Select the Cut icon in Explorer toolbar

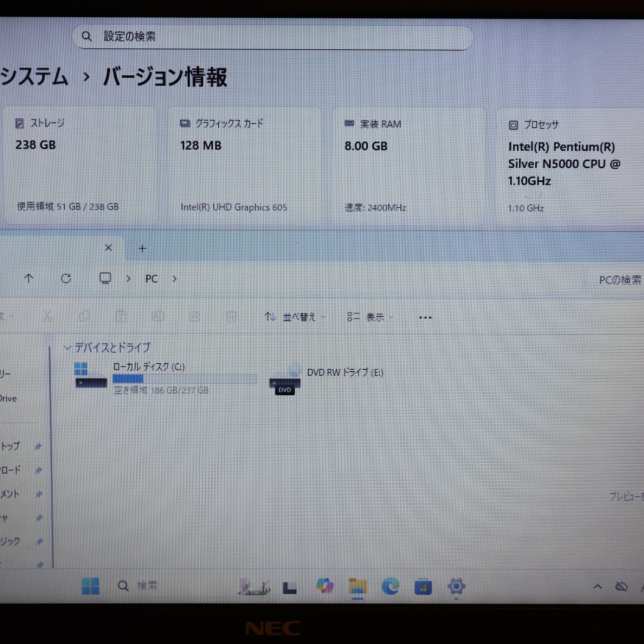[47, 317]
